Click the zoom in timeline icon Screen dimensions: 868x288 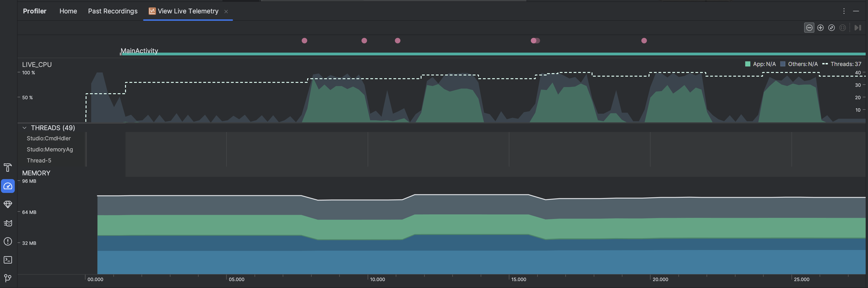820,28
